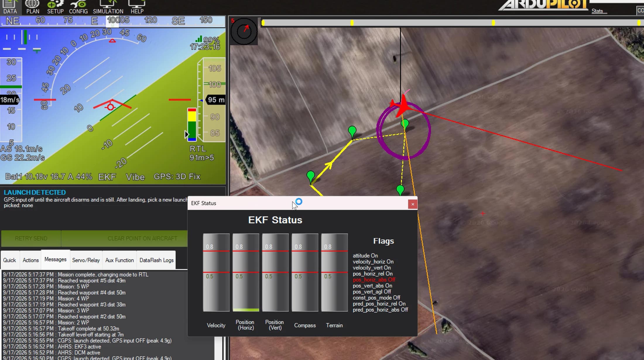
Task: Click the EKF Status dialog title bar
Action: (298, 203)
